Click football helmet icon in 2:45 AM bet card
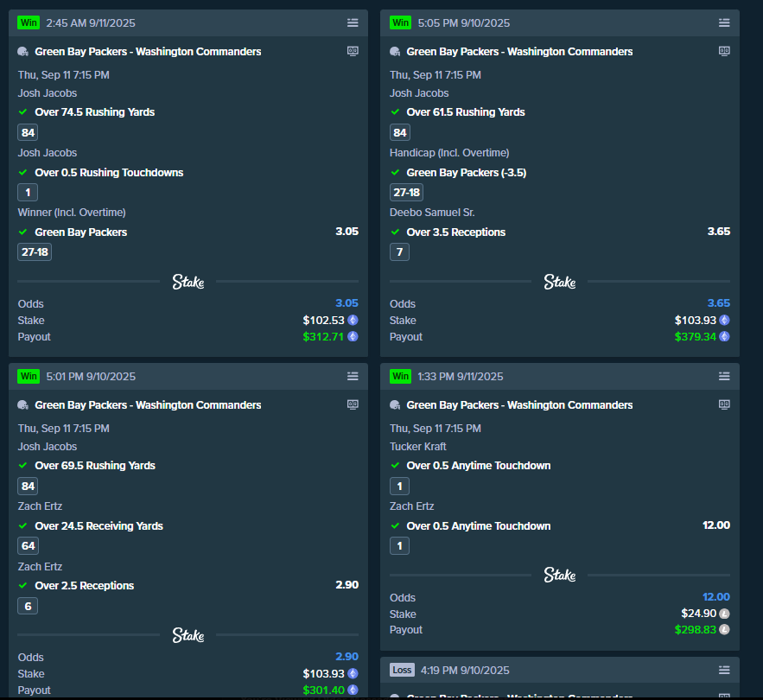 22,52
